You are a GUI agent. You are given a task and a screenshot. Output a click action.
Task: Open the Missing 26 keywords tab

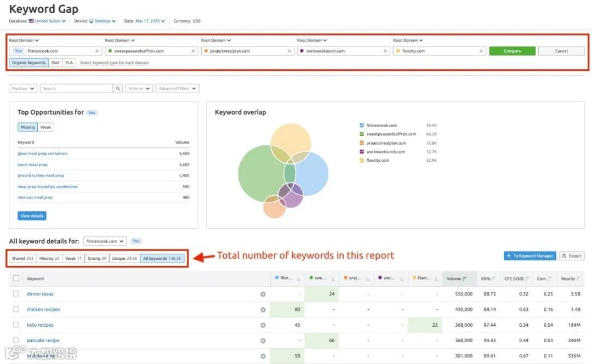pyautogui.click(x=49, y=259)
